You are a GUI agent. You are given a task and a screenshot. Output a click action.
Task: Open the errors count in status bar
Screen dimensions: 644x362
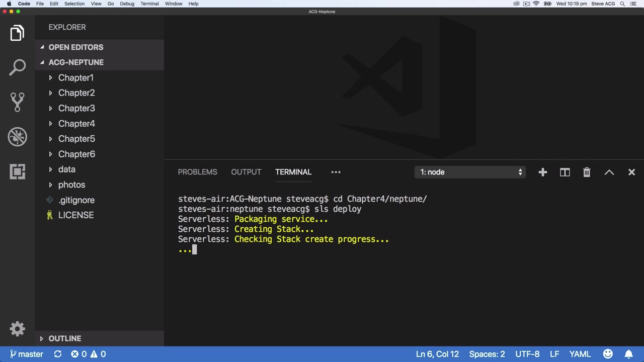click(x=78, y=354)
